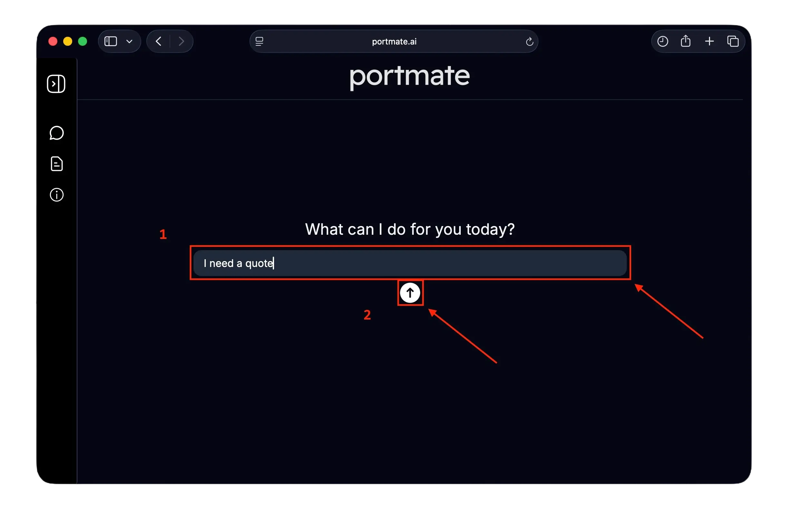Expand the portmate sidebar panel
The image size is (788, 532).
click(x=56, y=84)
